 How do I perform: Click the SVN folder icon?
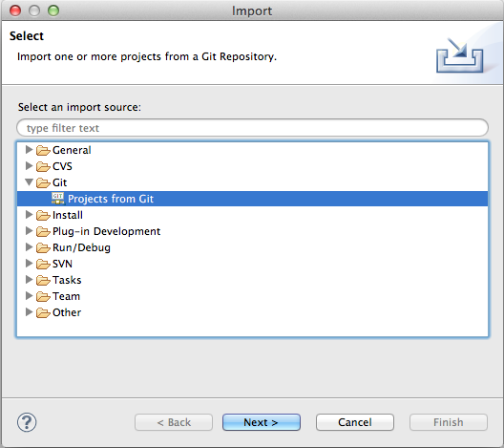pos(43,264)
